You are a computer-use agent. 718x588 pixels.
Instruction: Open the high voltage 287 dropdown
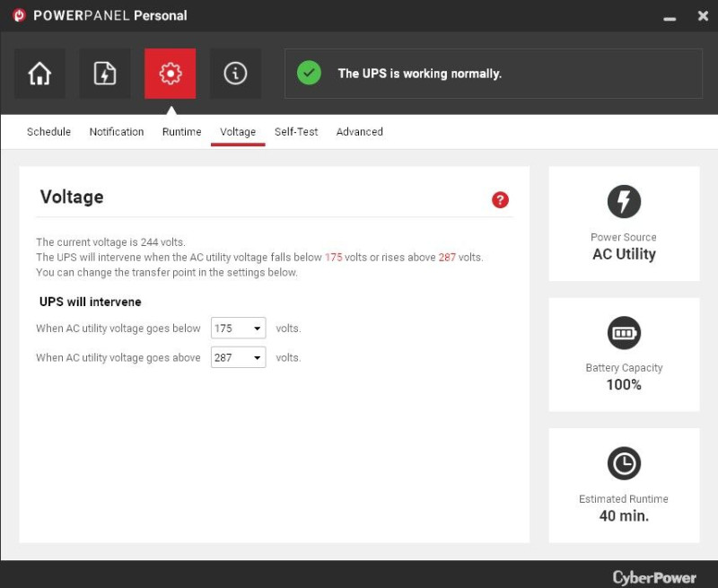pos(238,357)
